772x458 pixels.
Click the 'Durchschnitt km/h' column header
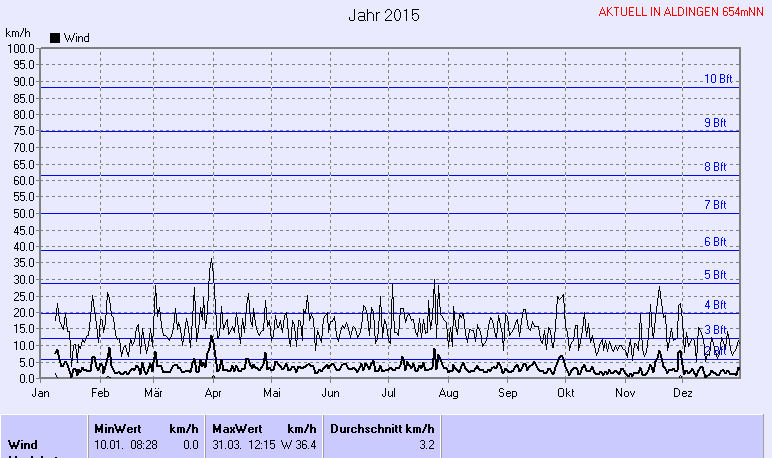[x=382, y=427]
